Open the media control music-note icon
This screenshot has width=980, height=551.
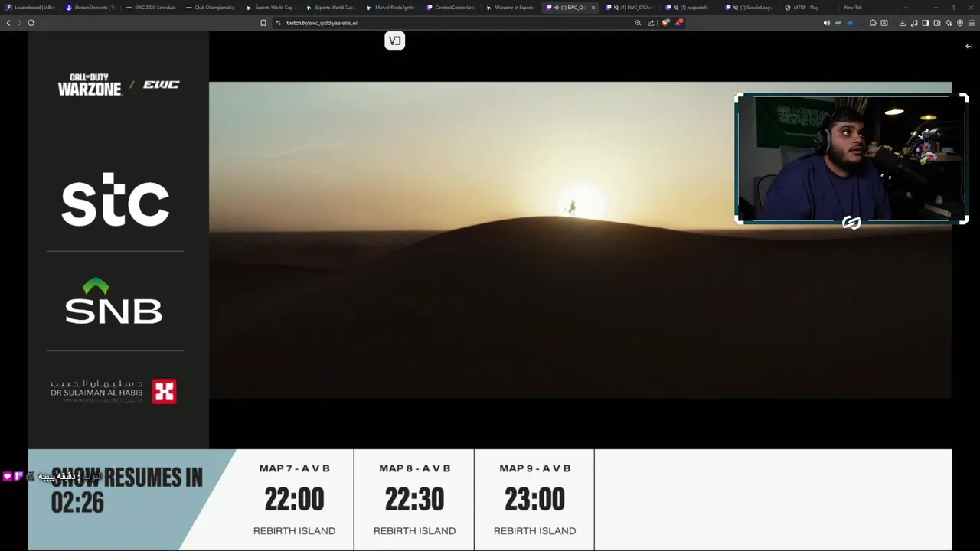(914, 23)
